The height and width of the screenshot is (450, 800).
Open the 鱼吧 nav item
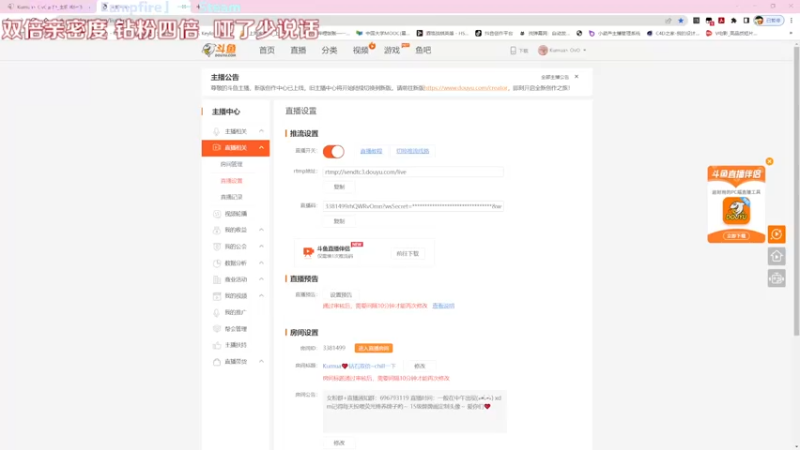pyautogui.click(x=423, y=50)
